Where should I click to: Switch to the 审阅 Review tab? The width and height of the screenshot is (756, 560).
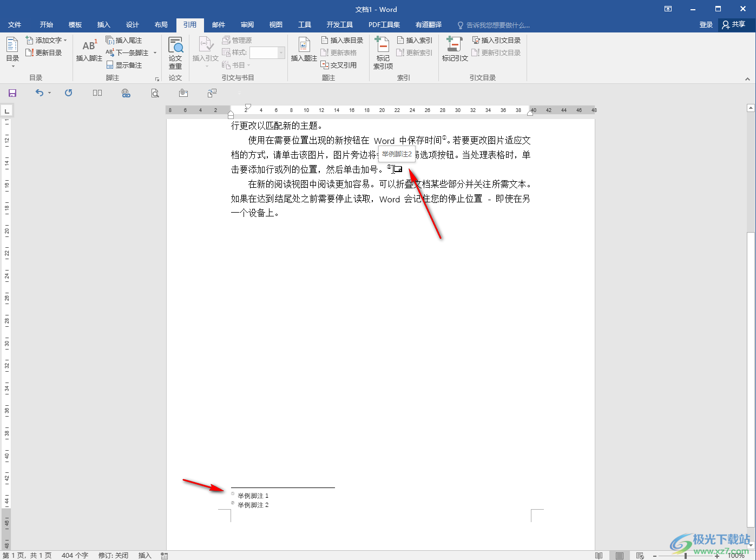pyautogui.click(x=247, y=25)
